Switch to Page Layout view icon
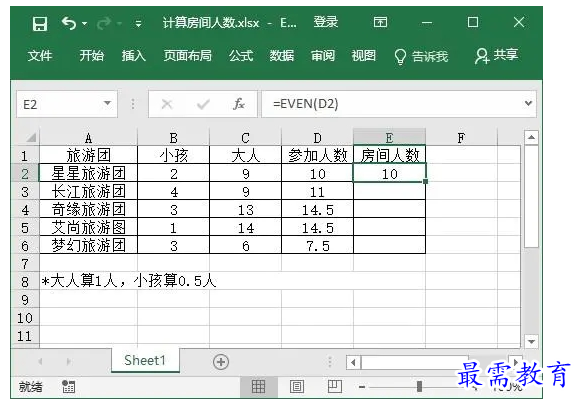The image size is (579, 406). point(297,387)
